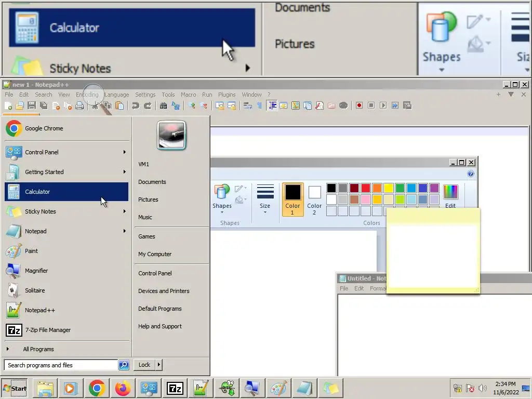Click the Print icon in Notepad++ toolbar

(x=79, y=106)
